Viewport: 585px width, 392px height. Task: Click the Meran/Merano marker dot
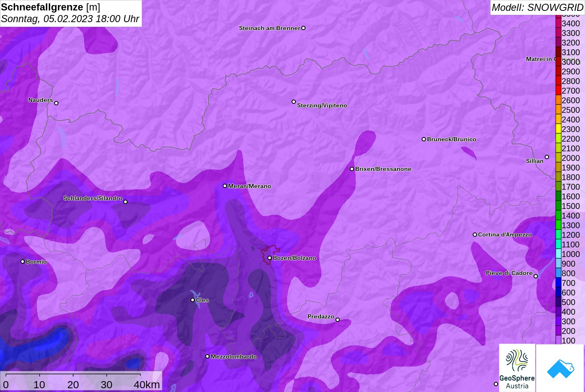pos(225,186)
